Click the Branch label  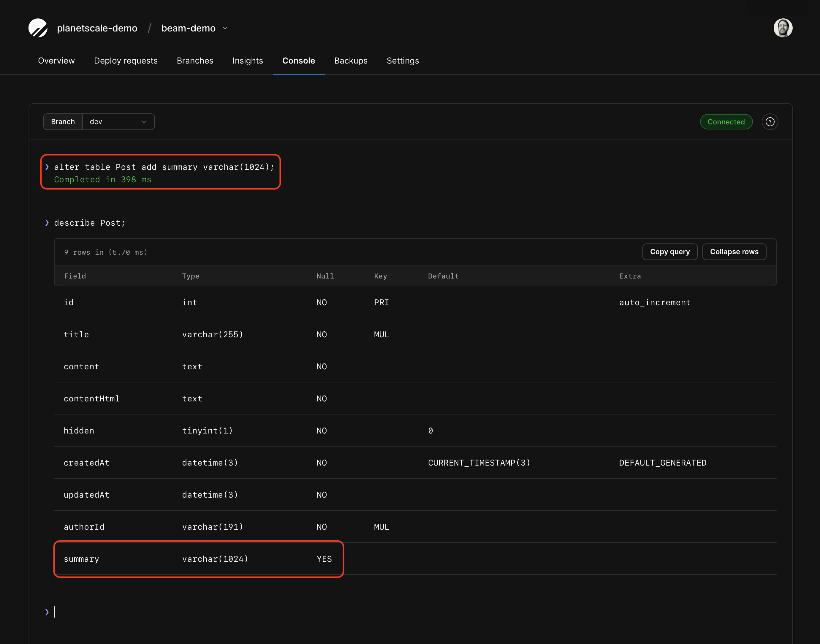click(x=63, y=122)
